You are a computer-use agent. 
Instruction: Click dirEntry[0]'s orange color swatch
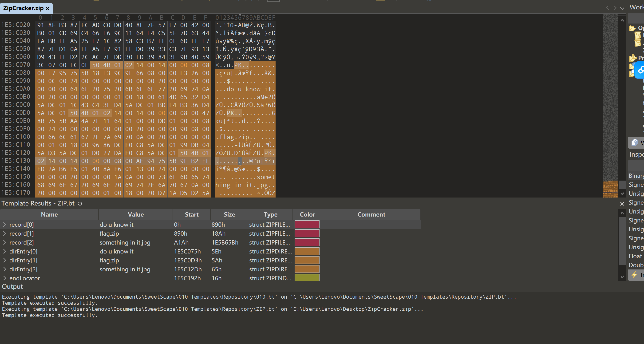(x=307, y=251)
